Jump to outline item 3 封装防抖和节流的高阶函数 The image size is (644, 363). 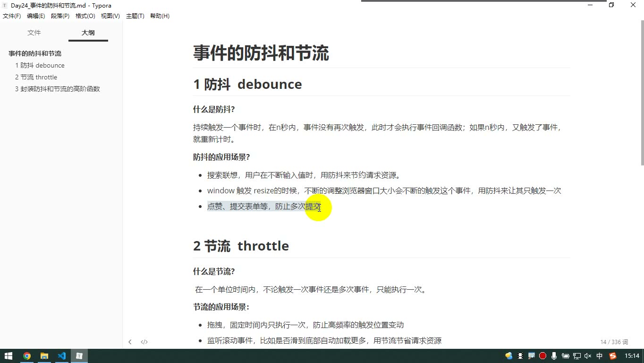coord(58,89)
